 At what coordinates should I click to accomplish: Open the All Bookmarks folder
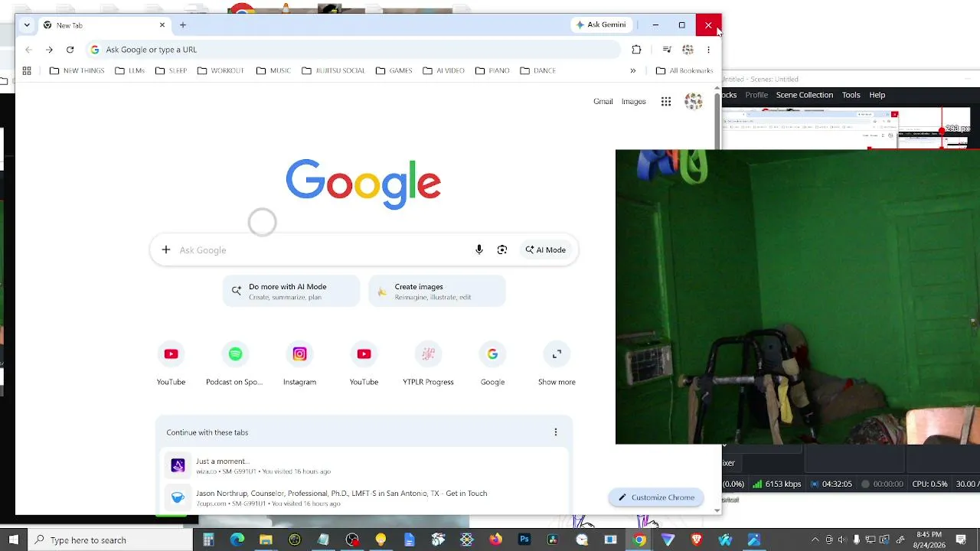point(684,70)
